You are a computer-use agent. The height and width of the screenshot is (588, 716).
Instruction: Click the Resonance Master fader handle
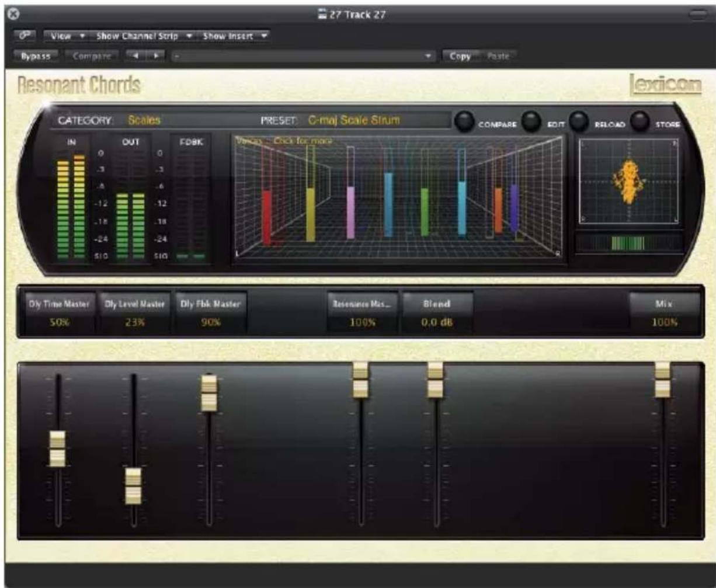point(361,380)
